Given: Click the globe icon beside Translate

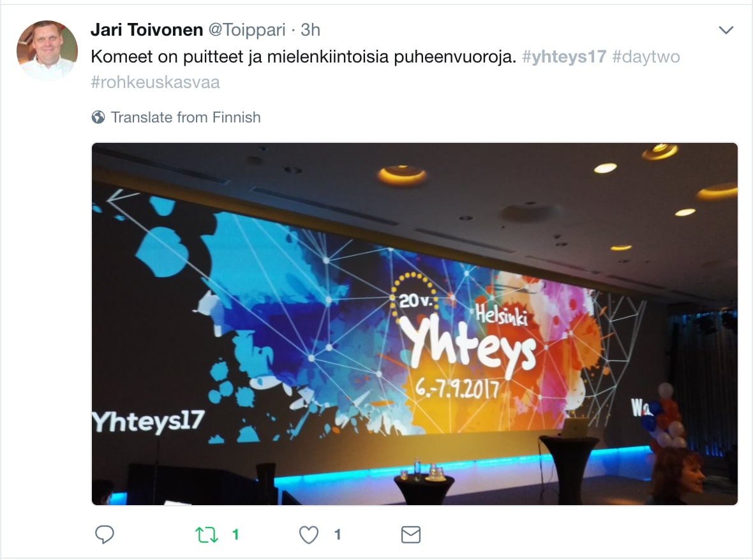Looking at the screenshot, I should click(98, 117).
